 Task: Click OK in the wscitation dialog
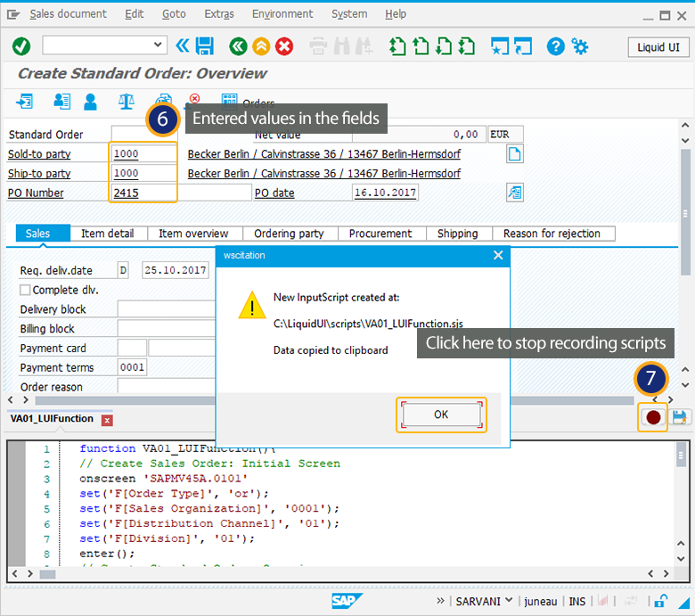pyautogui.click(x=441, y=415)
